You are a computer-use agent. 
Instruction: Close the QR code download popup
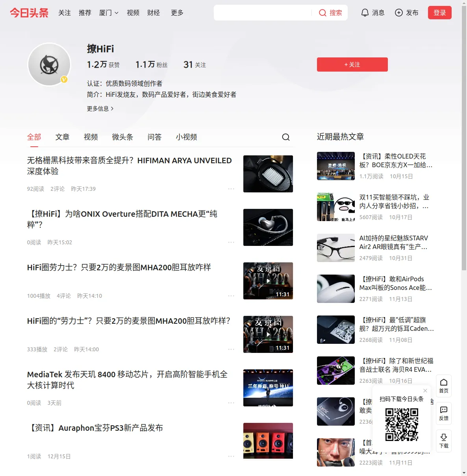pyautogui.click(x=425, y=391)
